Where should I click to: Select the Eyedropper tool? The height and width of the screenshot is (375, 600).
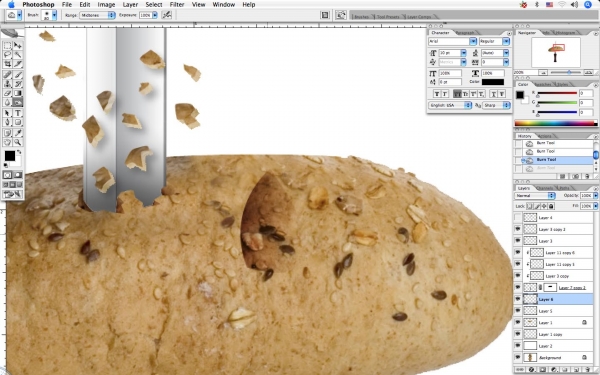18,133
